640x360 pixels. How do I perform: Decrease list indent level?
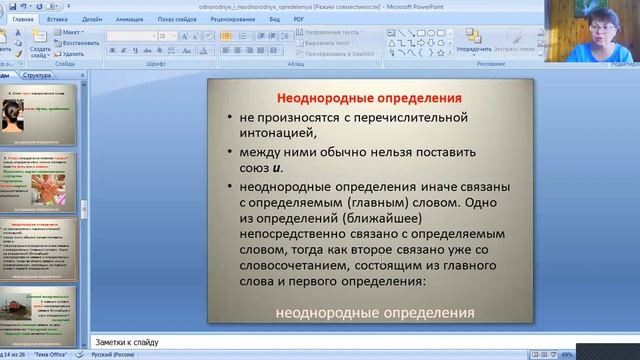point(261,36)
